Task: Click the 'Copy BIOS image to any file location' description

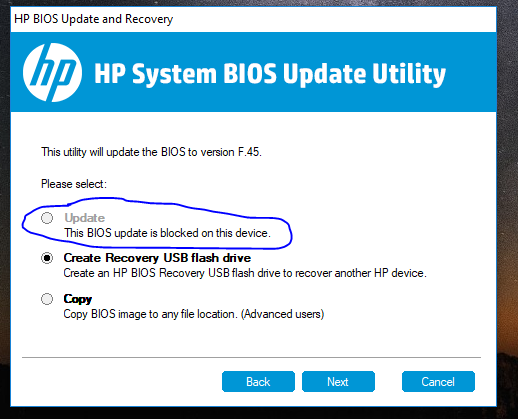Action: tap(150, 314)
